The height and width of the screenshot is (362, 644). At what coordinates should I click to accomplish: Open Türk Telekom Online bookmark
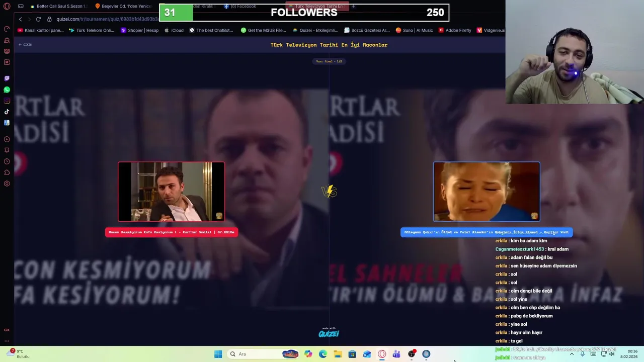92,30
